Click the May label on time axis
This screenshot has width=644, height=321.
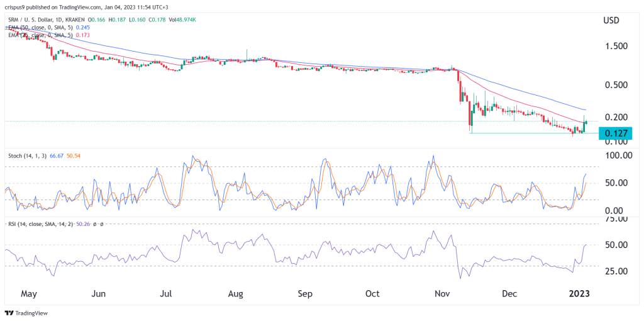point(28,295)
